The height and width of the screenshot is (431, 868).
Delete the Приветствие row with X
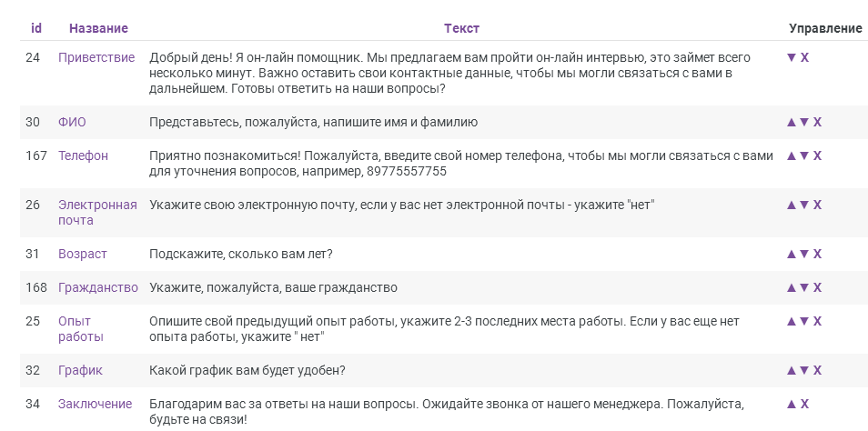pos(804,57)
